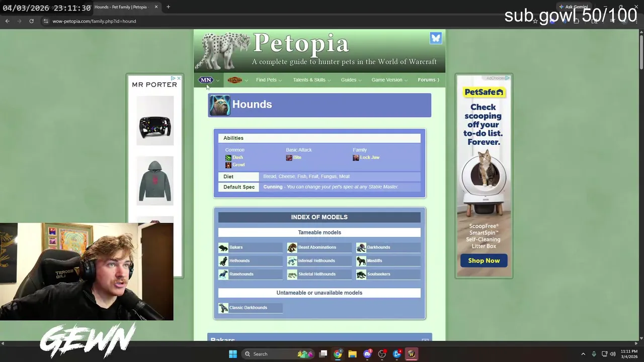The image size is (644, 362).
Task: Click the Runehounds model icon
Action: pos(223,275)
